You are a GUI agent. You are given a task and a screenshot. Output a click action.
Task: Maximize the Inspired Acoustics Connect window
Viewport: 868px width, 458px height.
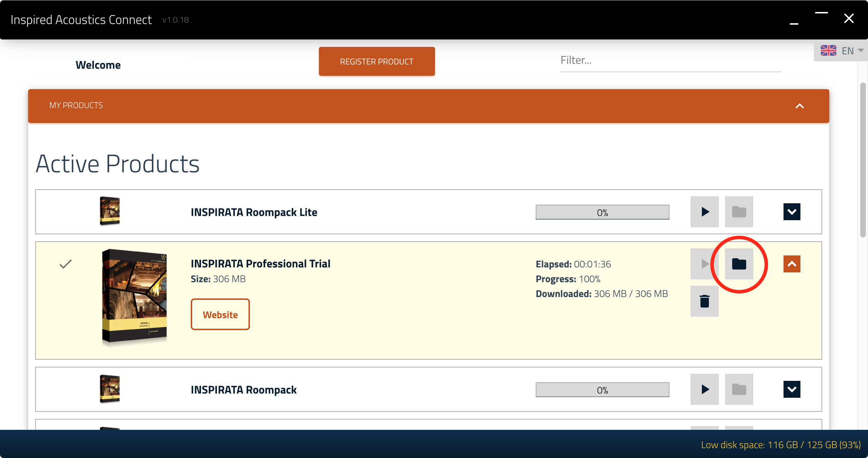click(x=821, y=13)
